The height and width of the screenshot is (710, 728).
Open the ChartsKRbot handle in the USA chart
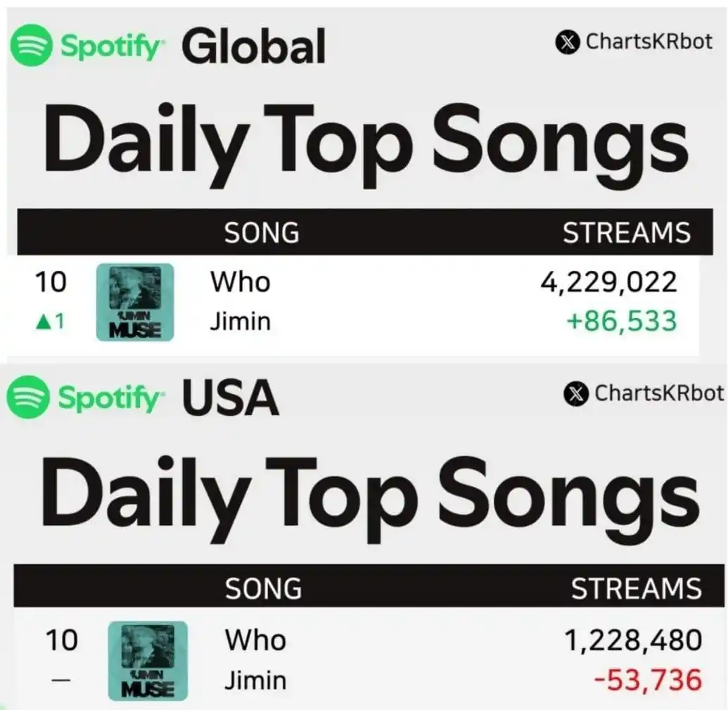click(658, 393)
